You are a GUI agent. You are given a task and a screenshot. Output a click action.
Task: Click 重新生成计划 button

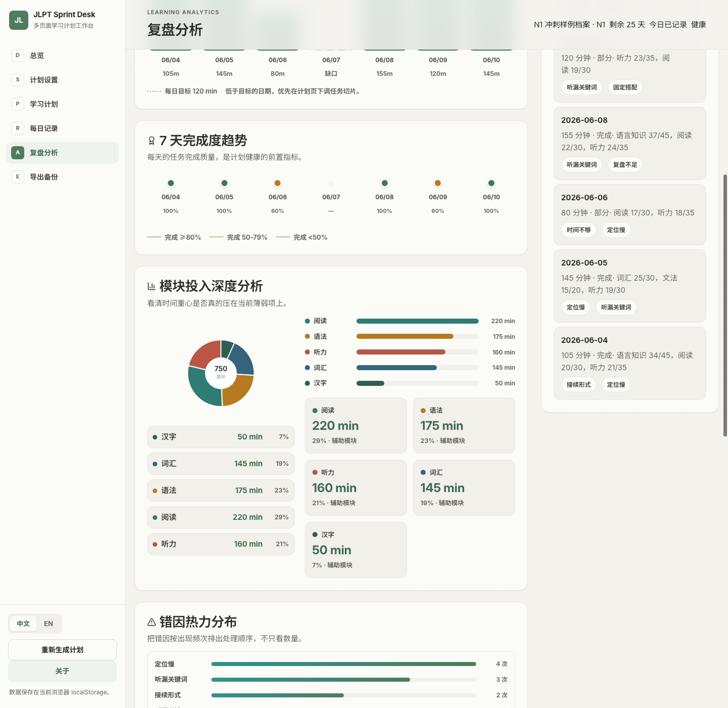(62, 650)
